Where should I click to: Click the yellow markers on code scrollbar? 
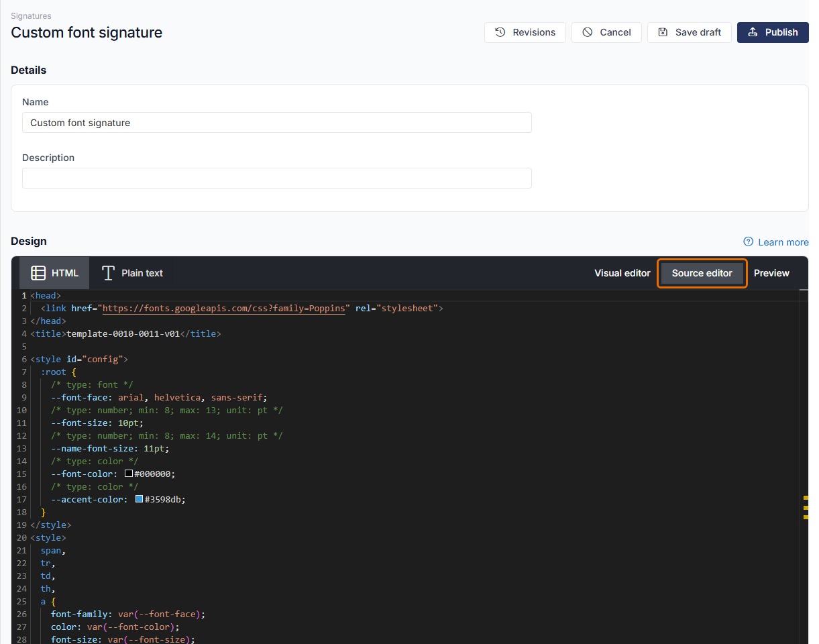(806, 507)
